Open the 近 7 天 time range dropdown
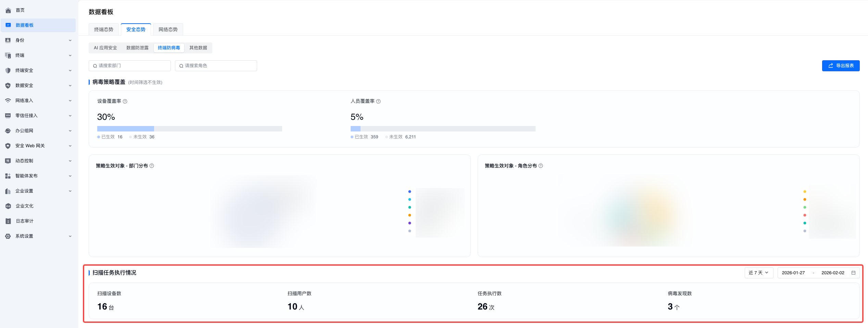The image size is (868, 328). pyautogui.click(x=759, y=273)
